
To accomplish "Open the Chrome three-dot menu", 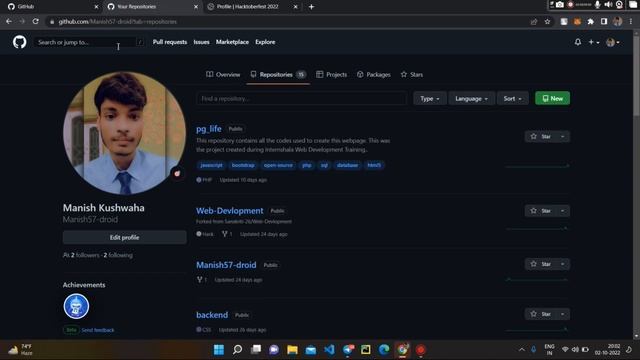I will 631,22.
